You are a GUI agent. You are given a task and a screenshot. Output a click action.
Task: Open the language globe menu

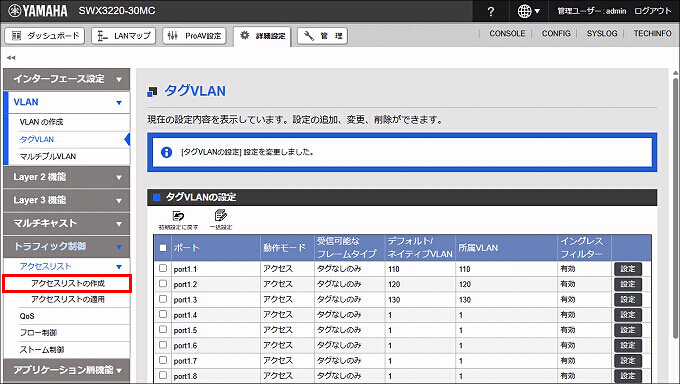click(528, 11)
